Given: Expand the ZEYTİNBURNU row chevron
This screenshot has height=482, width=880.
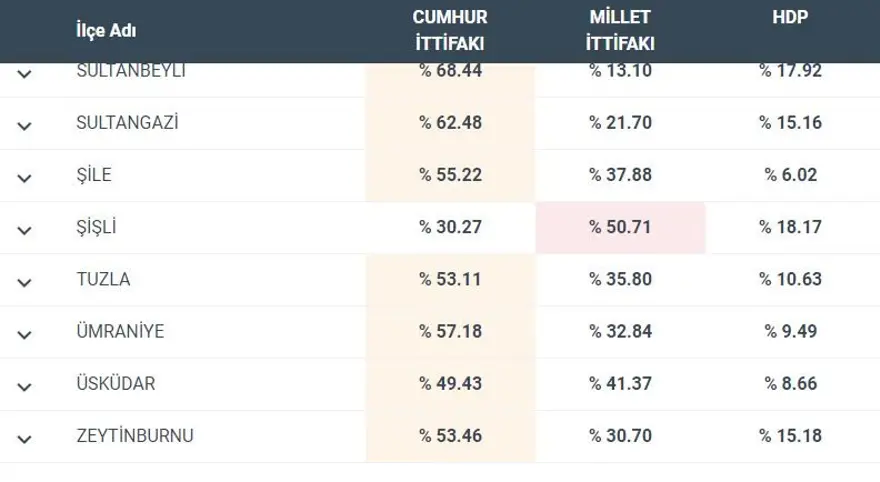Looking at the screenshot, I should (x=25, y=438).
